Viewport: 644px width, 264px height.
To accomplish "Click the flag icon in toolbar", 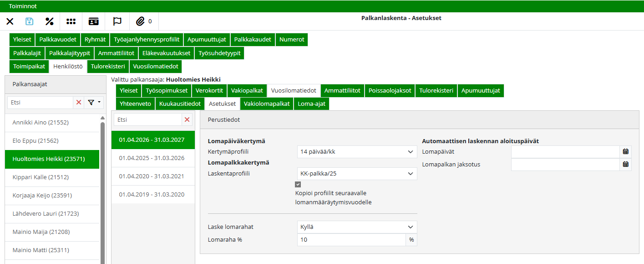I will click(x=117, y=21).
